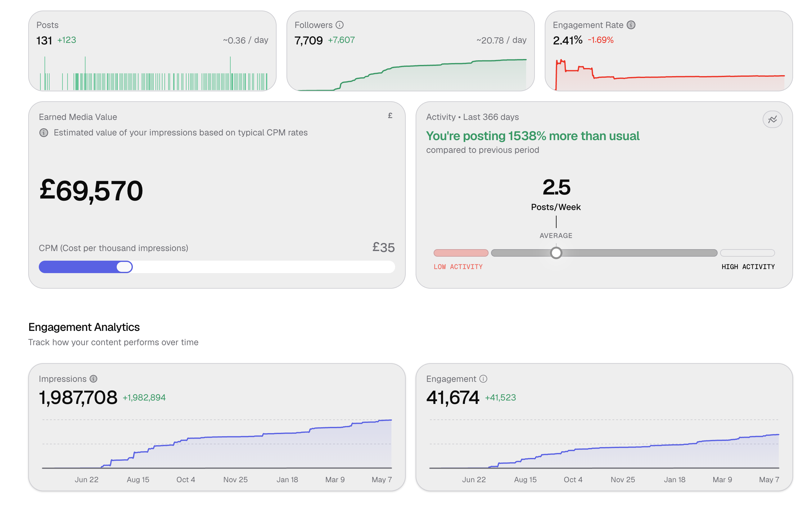The height and width of the screenshot is (517, 812).
Task: Click the £35 CPM value
Action: 383,247
